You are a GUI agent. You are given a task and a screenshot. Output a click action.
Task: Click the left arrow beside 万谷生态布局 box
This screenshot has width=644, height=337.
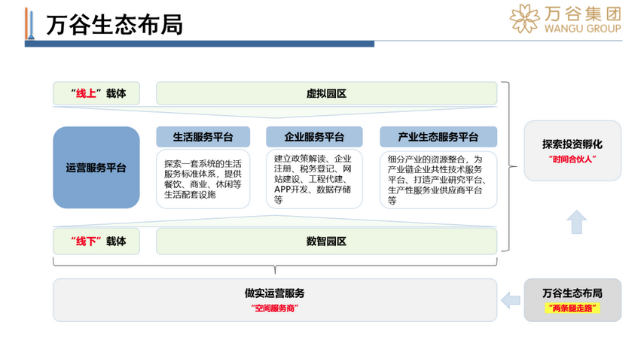(x=511, y=300)
